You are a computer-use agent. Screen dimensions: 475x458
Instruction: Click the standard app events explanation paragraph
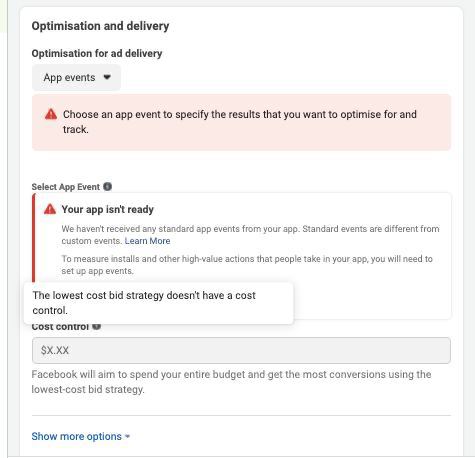click(250, 235)
